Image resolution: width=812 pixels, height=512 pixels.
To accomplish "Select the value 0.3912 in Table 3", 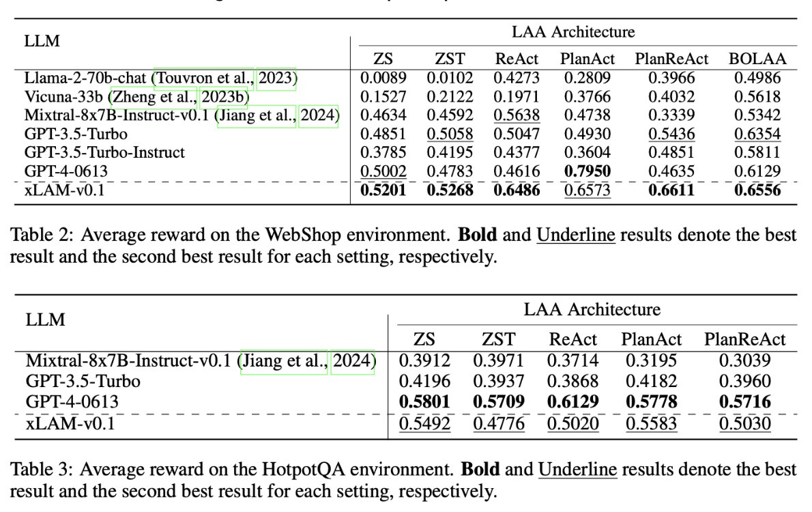I will [x=424, y=360].
